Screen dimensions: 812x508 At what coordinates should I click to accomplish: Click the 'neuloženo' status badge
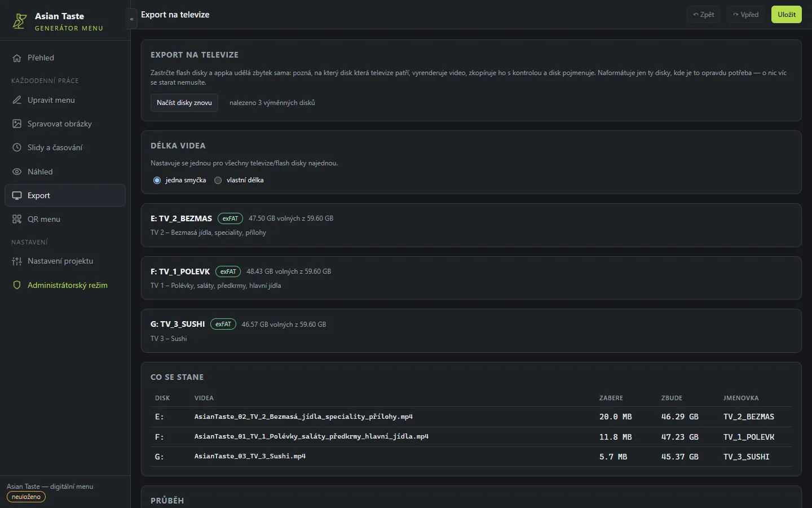pos(26,497)
